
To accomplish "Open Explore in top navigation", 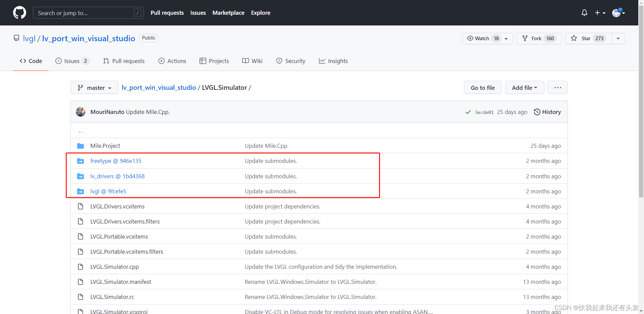I will (261, 13).
